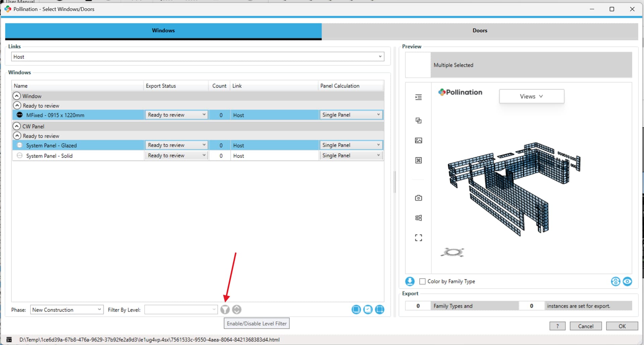Click the solid blue square select icon

[x=356, y=309]
